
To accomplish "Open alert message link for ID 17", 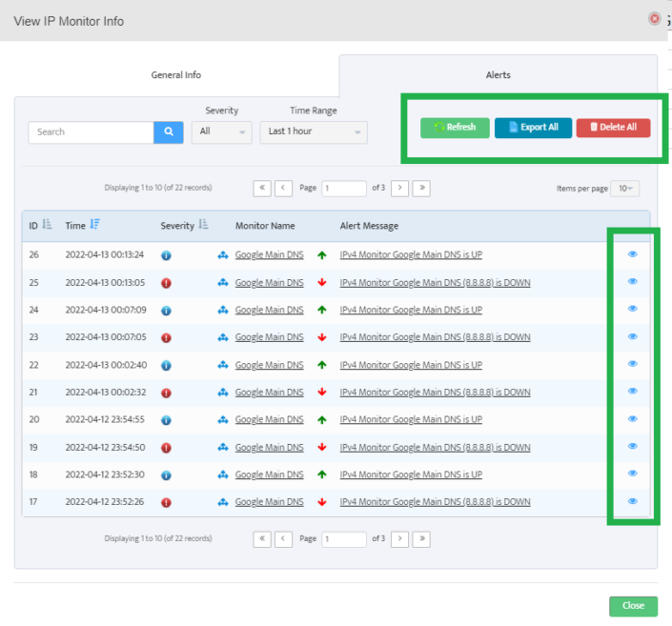I will pyautogui.click(x=435, y=502).
